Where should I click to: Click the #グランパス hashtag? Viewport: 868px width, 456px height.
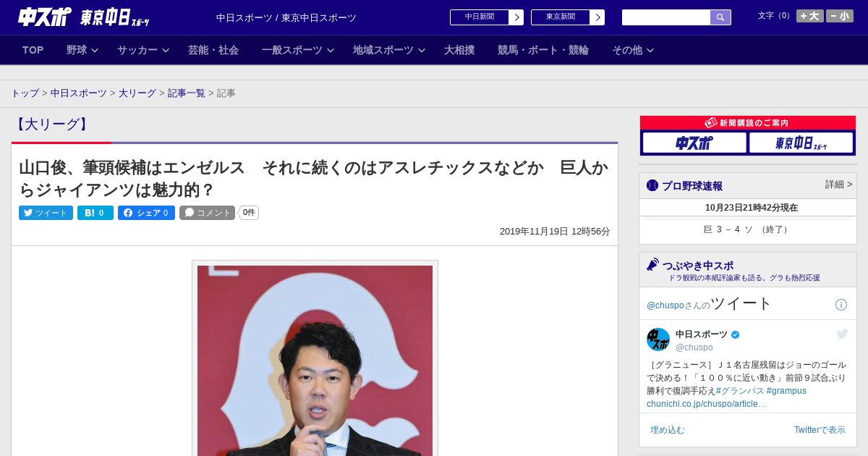pyautogui.click(x=739, y=391)
